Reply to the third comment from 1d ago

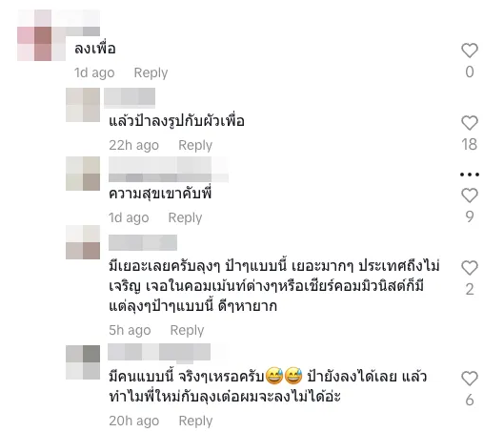(185, 217)
